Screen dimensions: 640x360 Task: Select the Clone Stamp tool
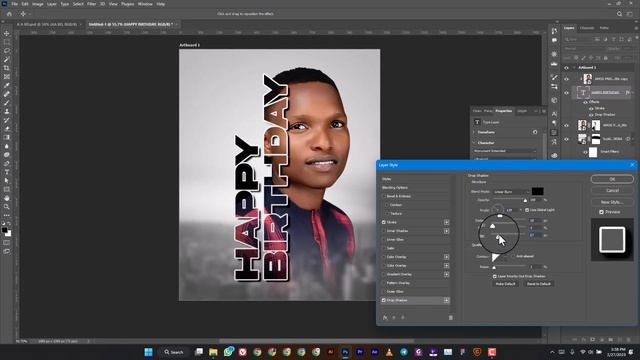tap(7, 111)
